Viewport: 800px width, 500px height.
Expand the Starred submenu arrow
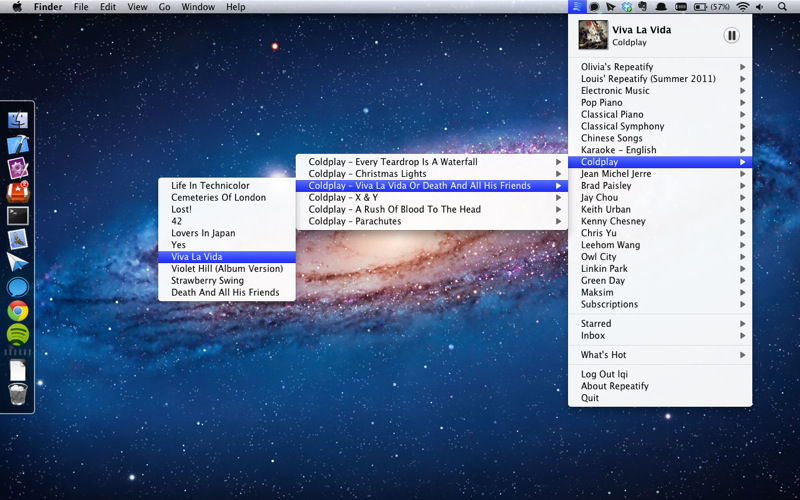point(743,323)
